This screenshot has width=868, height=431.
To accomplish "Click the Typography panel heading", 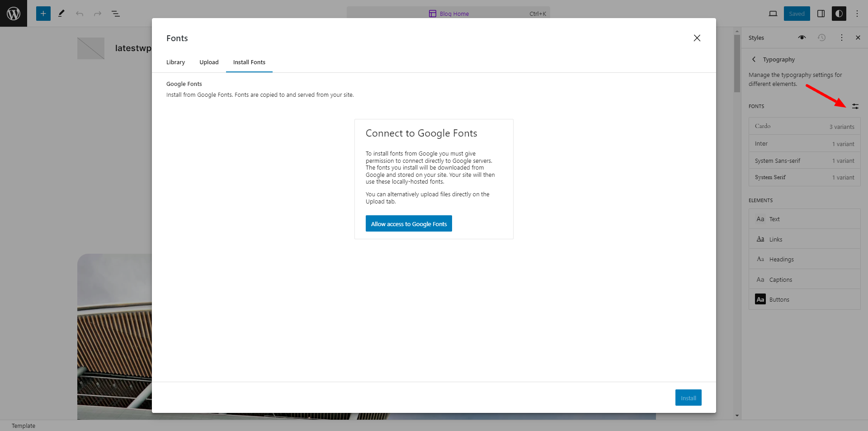I will pyautogui.click(x=778, y=59).
